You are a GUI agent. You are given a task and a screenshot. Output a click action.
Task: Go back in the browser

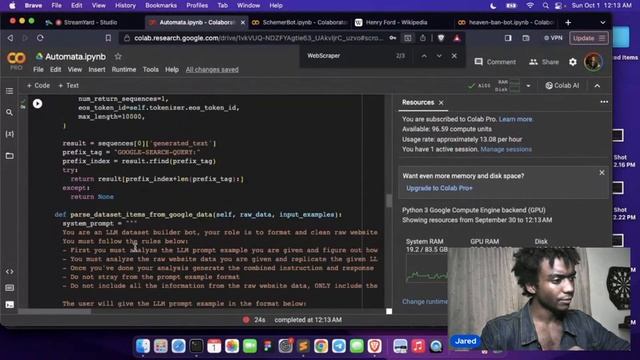point(11,38)
